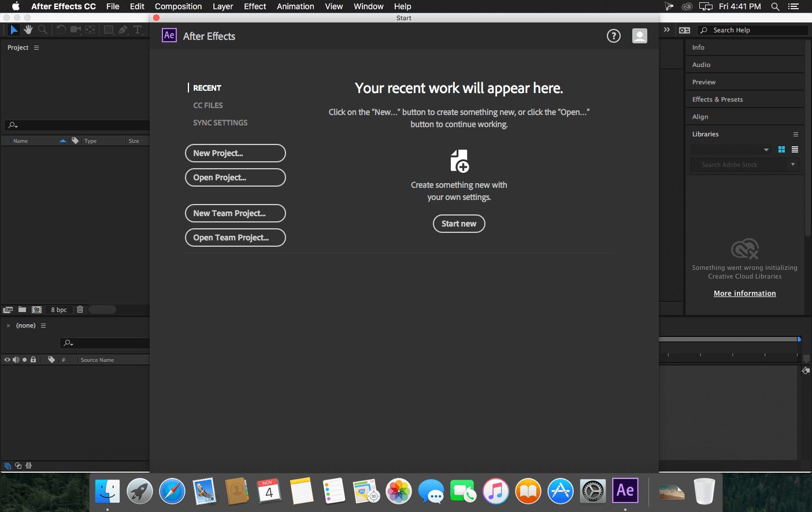Expand the hidden toolbar items chevron
812x512 pixels.
click(667, 29)
